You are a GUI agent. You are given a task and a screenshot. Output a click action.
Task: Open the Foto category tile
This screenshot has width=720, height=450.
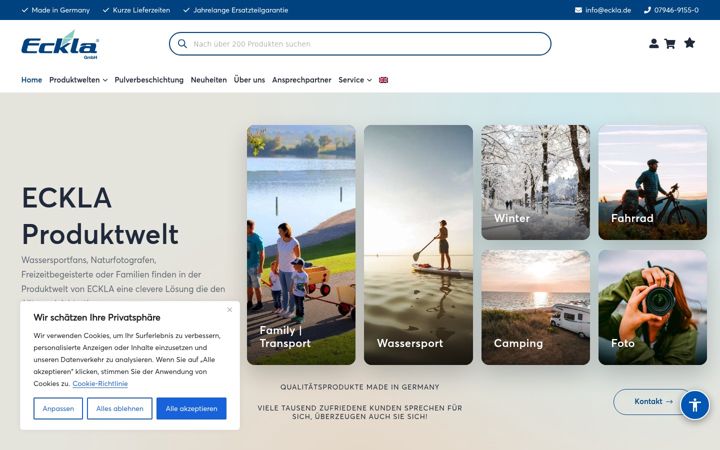pyautogui.click(x=652, y=307)
